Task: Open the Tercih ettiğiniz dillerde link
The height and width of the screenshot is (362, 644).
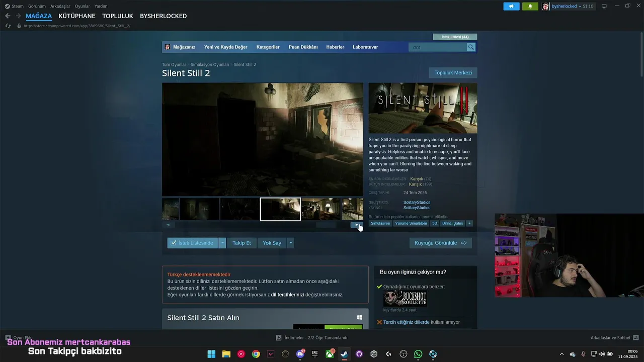Action: pyautogui.click(x=407, y=322)
